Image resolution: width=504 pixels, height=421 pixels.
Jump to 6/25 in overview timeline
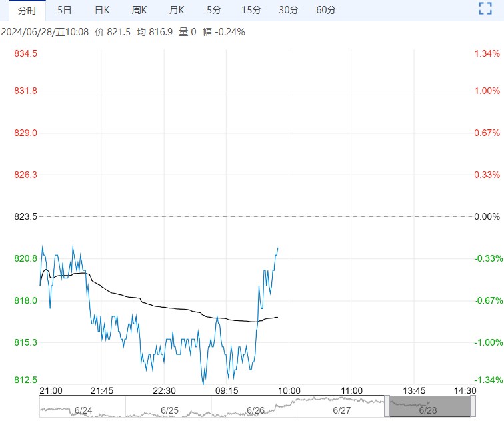169,411
